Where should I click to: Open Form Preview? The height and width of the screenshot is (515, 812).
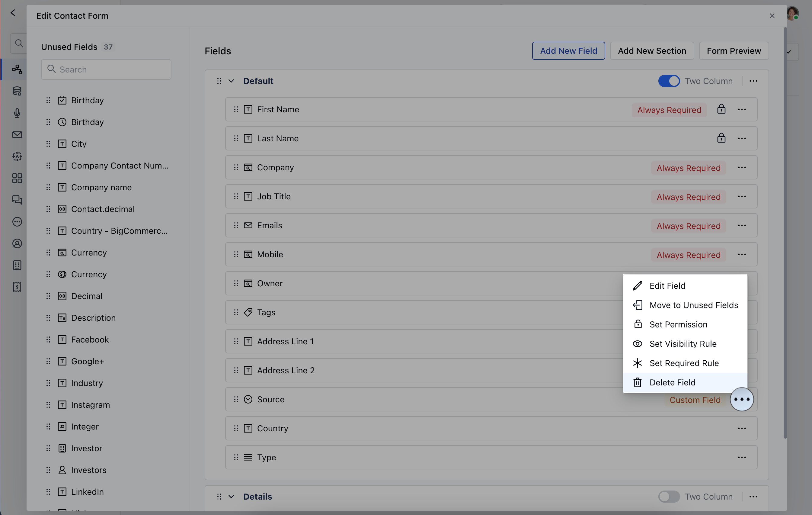pos(734,51)
